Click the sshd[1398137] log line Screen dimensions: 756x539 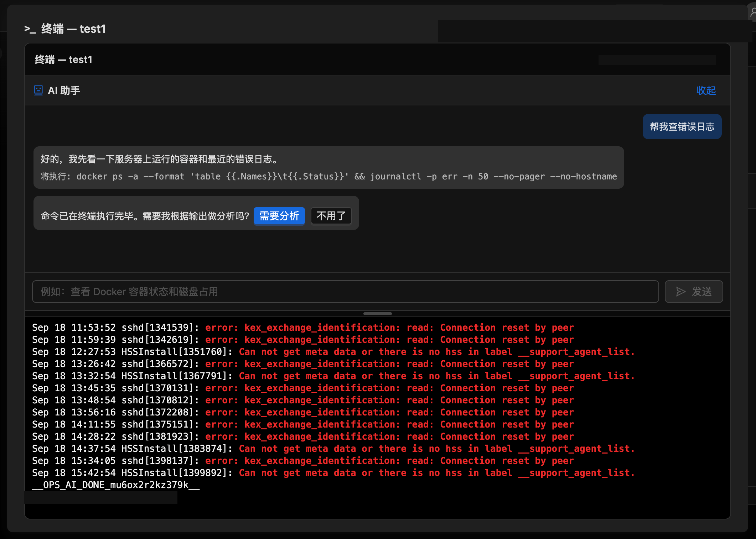pyautogui.click(x=303, y=461)
